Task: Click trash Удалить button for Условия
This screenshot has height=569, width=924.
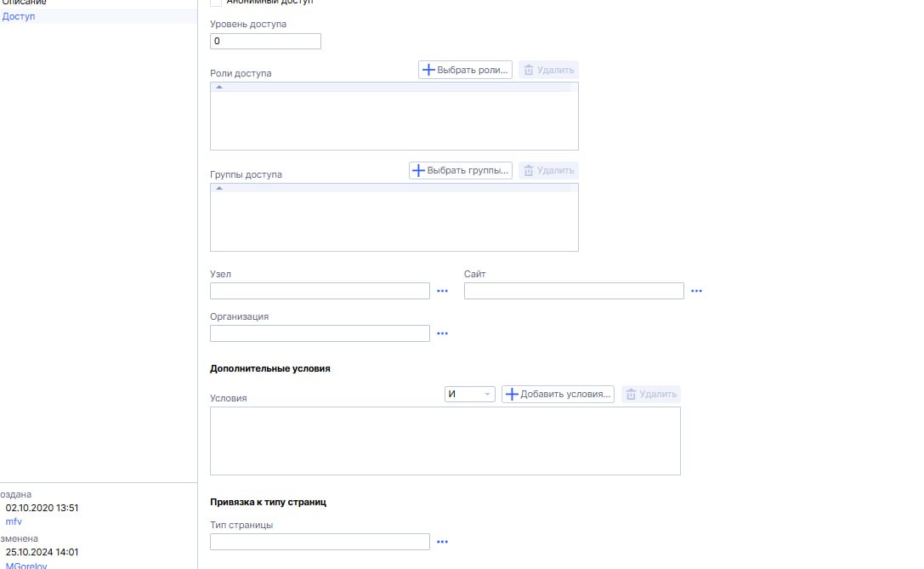Action: tap(651, 394)
